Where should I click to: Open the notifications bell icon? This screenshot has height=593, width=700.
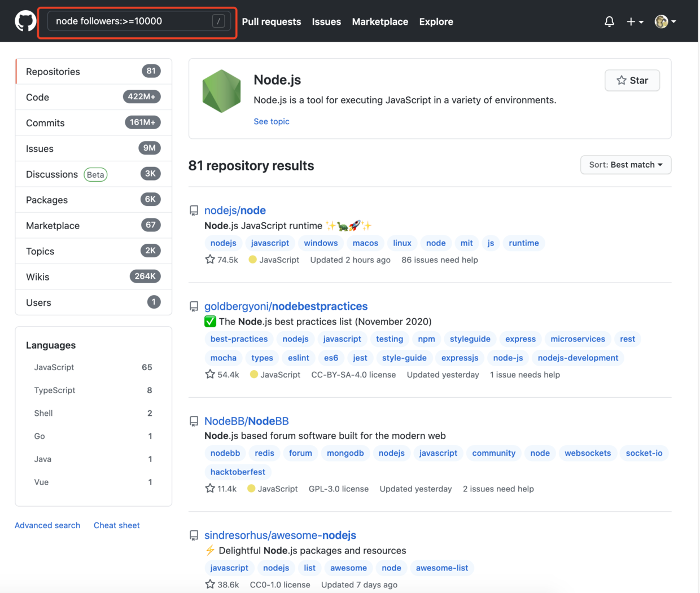tap(609, 21)
